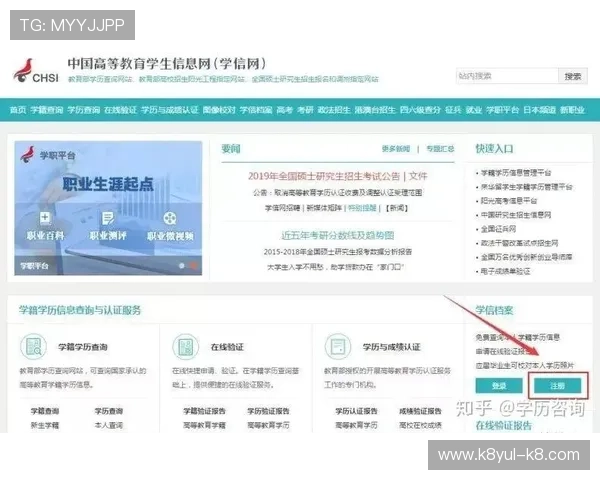Viewport: 600px width, 480px height.
Task: Open 学历验证报告 link under 在线验证 card
Action: (x=268, y=411)
